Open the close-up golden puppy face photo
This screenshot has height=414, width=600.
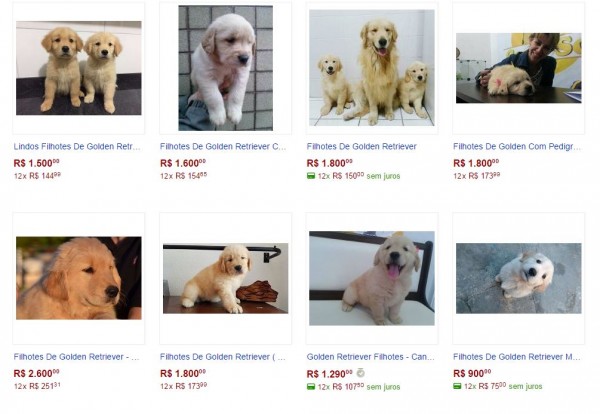click(x=78, y=278)
